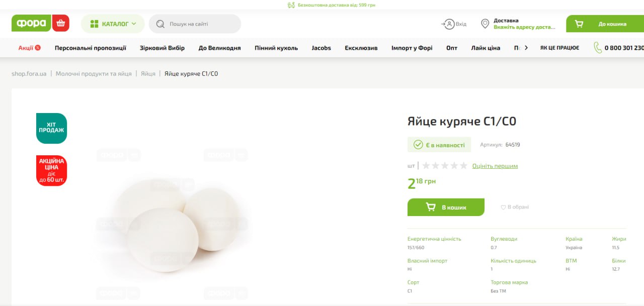Viewport: 644px width, 306px height.
Task: Follow the Оцініть першим link
Action: click(x=495, y=166)
